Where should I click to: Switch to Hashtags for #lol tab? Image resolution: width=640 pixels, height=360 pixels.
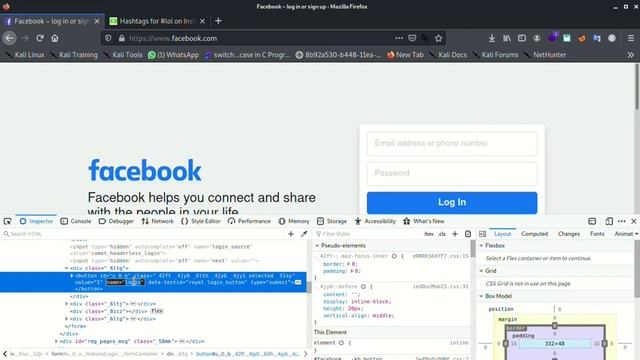coord(157,21)
